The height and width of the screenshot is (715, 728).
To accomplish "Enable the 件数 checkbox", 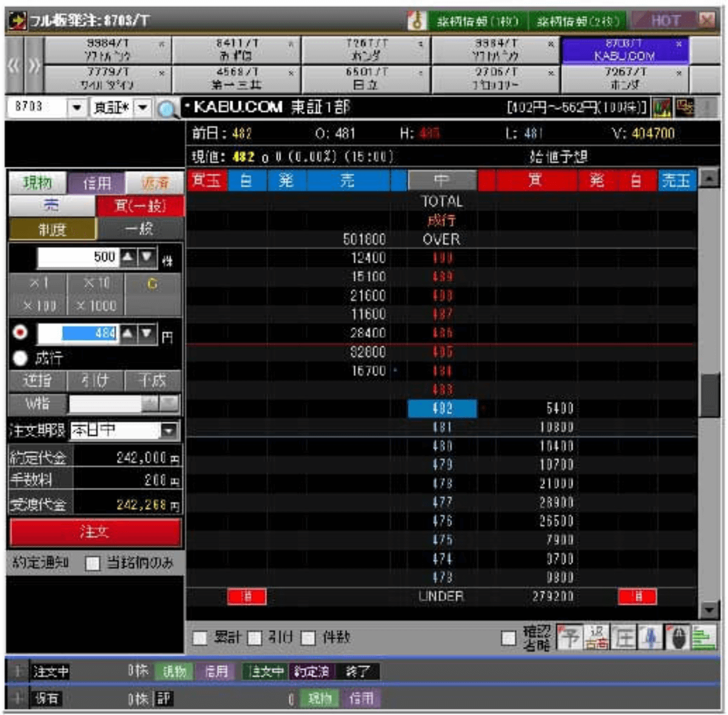I will pos(309,638).
